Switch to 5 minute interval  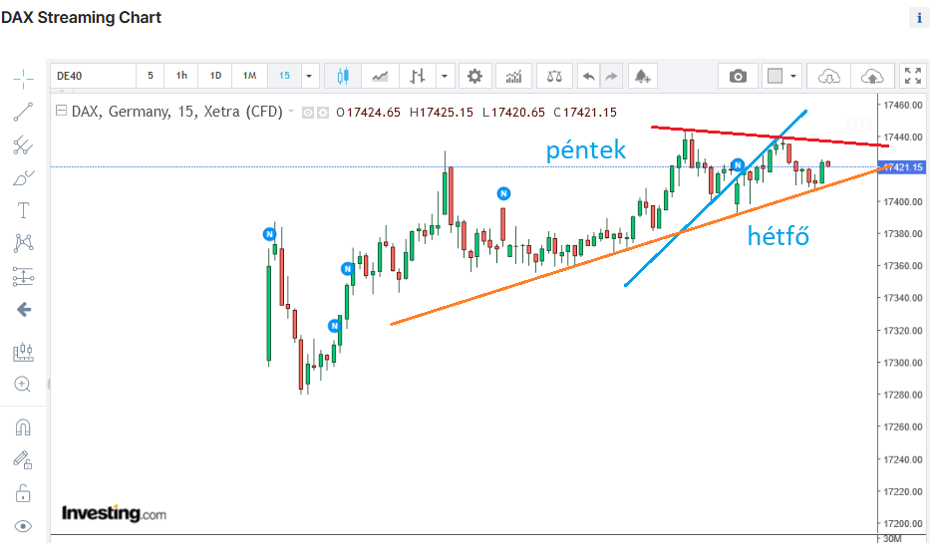(x=151, y=76)
